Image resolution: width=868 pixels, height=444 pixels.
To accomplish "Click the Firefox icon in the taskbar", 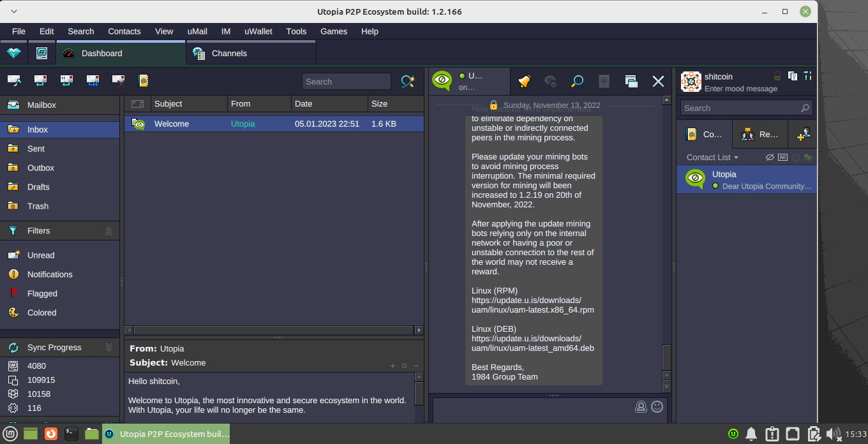I will point(51,434).
